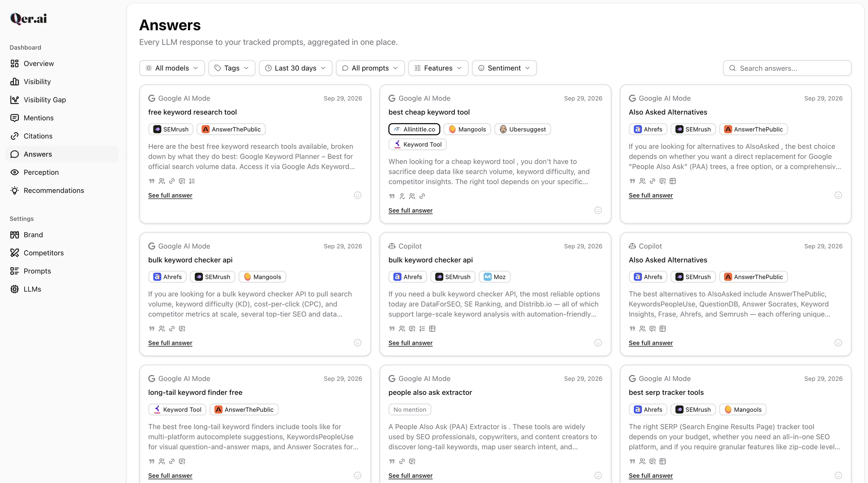The height and width of the screenshot is (483, 868).
Task: Click table icon on Copilot bulk keyword checker api card
Action: (432, 329)
